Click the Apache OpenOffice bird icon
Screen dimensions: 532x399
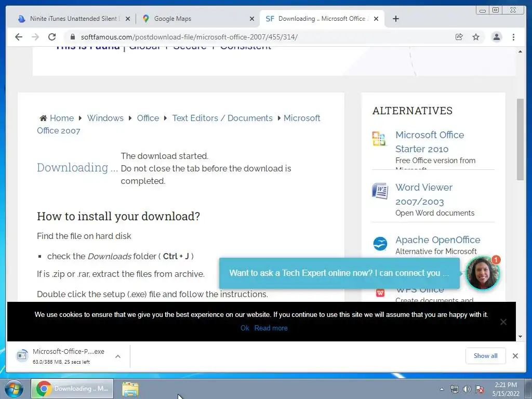click(x=380, y=244)
